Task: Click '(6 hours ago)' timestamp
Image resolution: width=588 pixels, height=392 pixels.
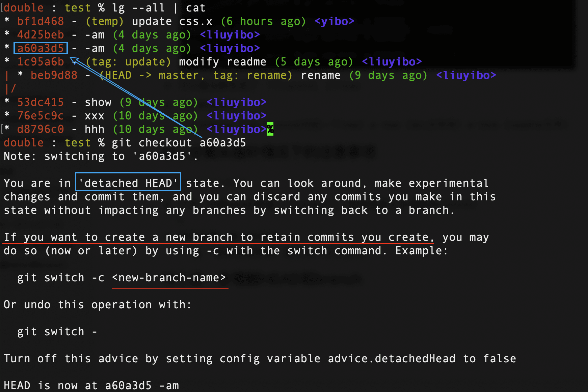Action: click(x=263, y=21)
